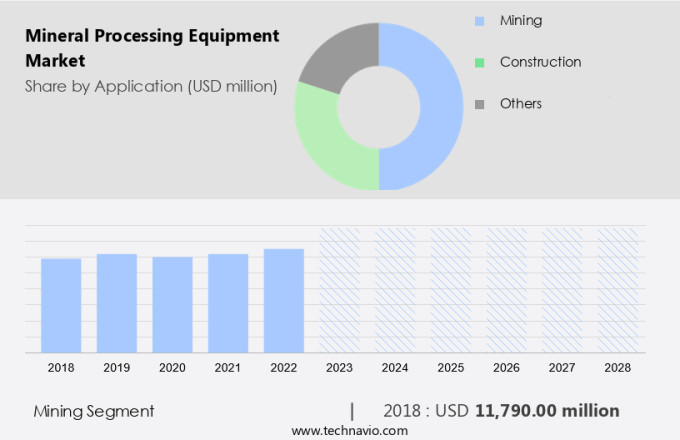The width and height of the screenshot is (680, 440).
Task: Toggle the Others legend label
Action: point(521,104)
